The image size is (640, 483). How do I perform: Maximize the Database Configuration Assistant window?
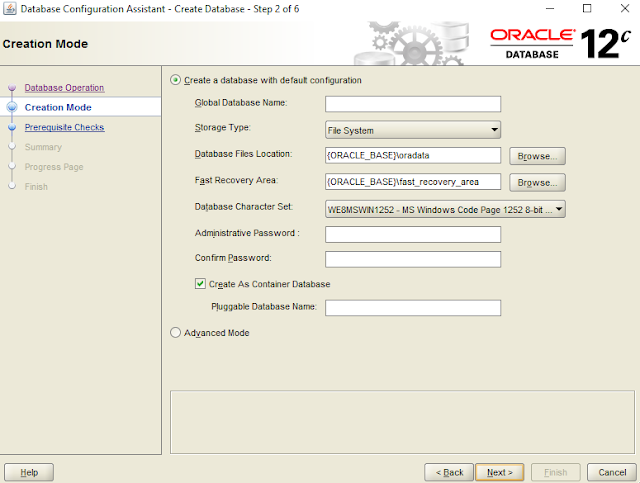[587, 9]
